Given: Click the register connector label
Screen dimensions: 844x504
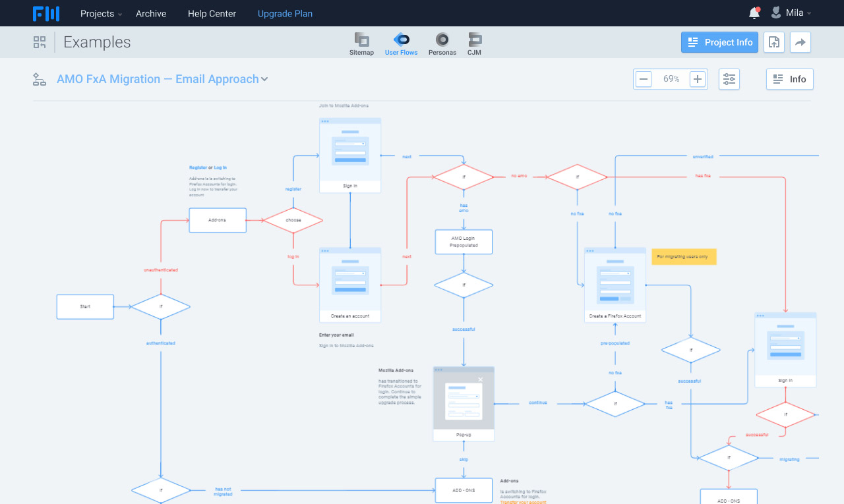Looking at the screenshot, I should click(293, 189).
